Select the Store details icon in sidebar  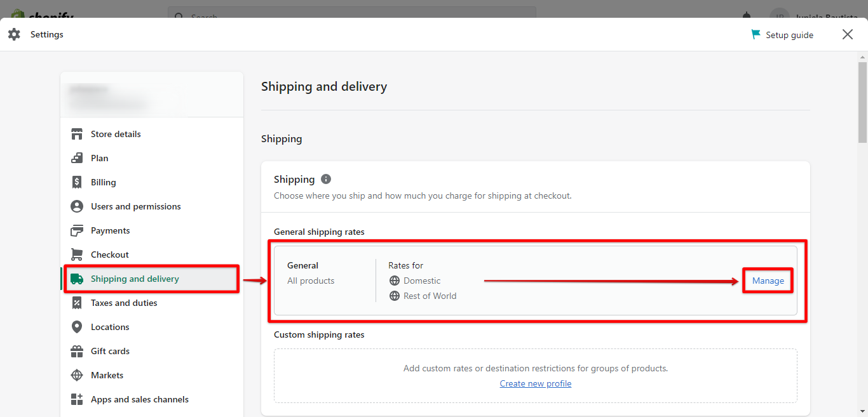click(x=76, y=134)
